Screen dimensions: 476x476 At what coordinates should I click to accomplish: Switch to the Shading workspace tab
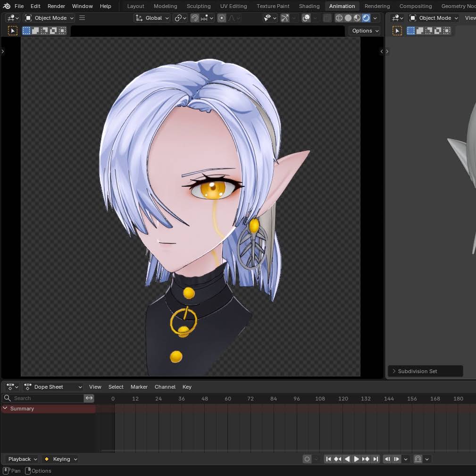point(309,6)
